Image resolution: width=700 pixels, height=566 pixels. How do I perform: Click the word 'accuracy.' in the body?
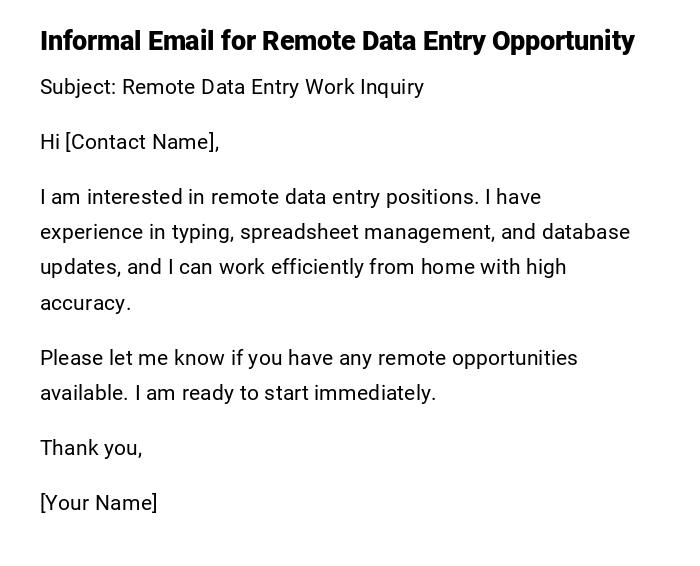tap(85, 303)
